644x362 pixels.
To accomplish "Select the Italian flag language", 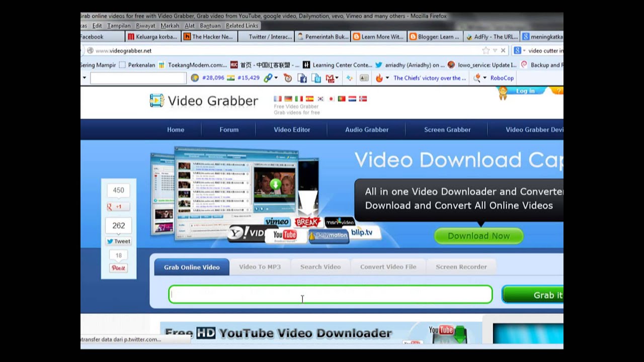I will pyautogui.click(x=299, y=99).
